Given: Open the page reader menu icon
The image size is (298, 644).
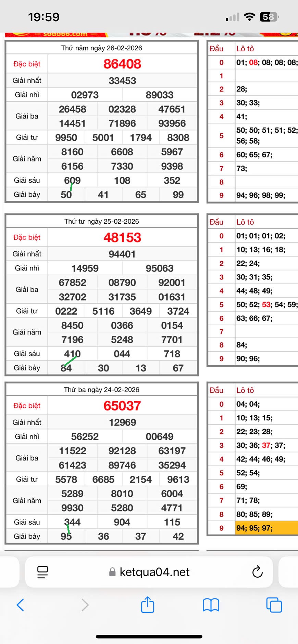Looking at the screenshot, I should [x=42, y=572].
